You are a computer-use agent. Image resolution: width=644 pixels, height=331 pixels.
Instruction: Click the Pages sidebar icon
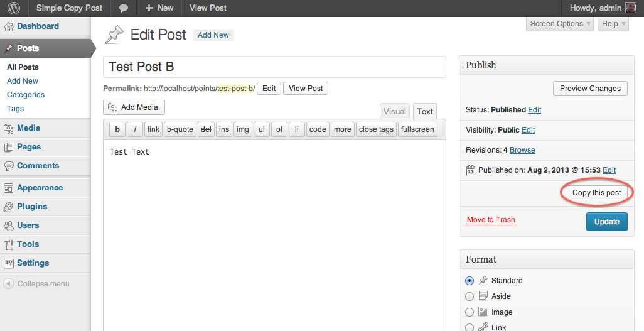tap(9, 147)
